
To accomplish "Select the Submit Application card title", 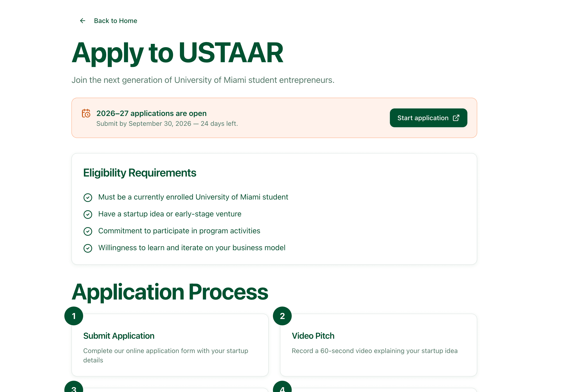I will 119,336.
